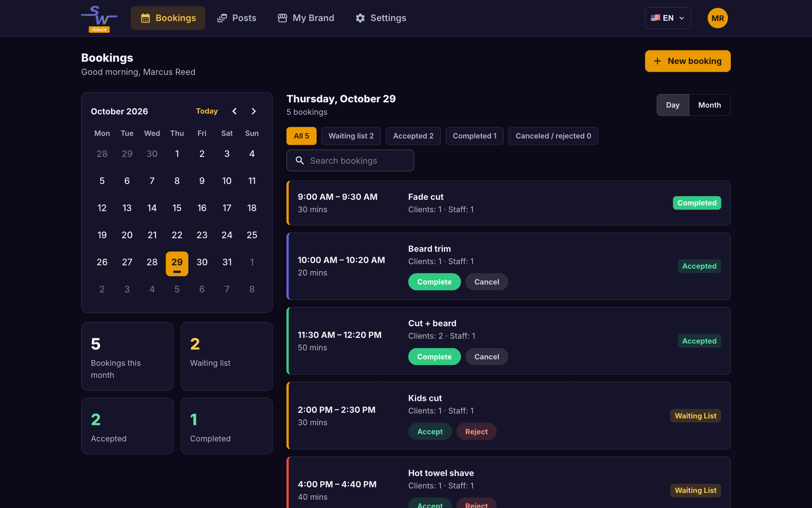
Task: Filter by Accepted 2
Action: (413, 136)
